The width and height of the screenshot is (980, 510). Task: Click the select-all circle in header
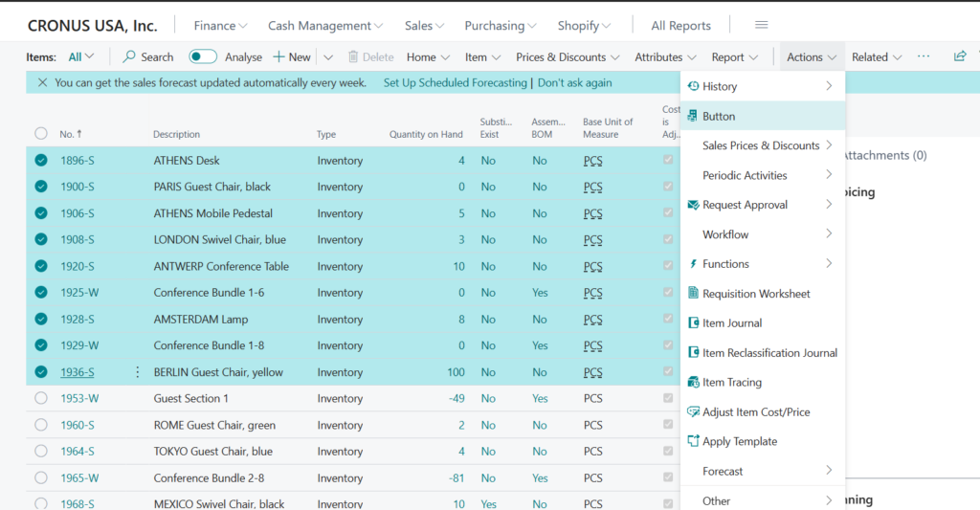[41, 133]
